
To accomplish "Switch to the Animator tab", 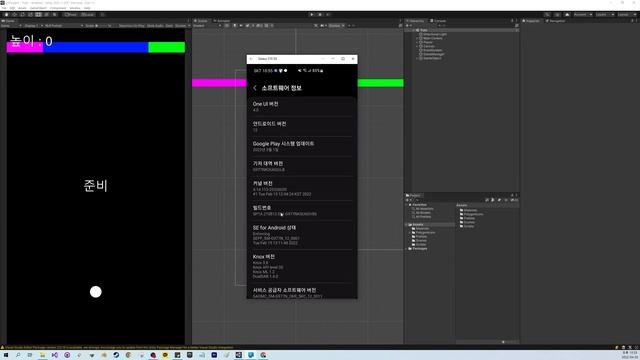I will (x=222, y=20).
